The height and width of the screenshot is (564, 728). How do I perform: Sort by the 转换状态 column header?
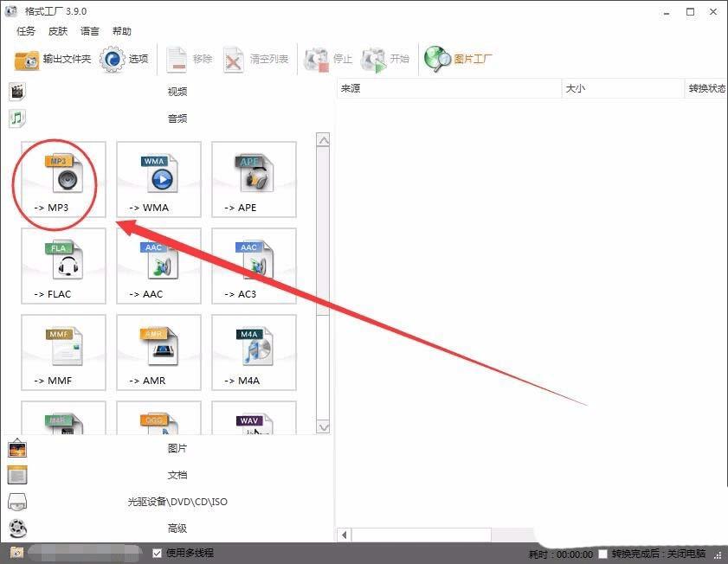(706, 88)
